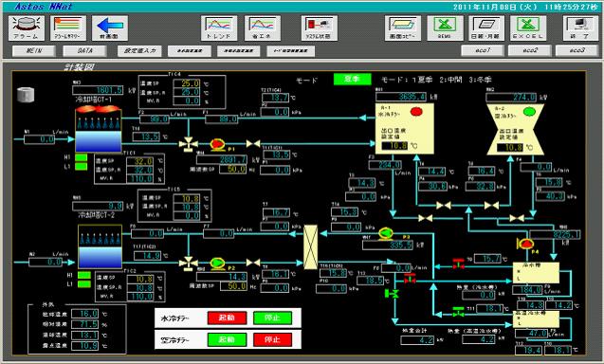The image size is (604, 364).
Task: Click the green 夏季 mode indicator
Action: point(353,79)
